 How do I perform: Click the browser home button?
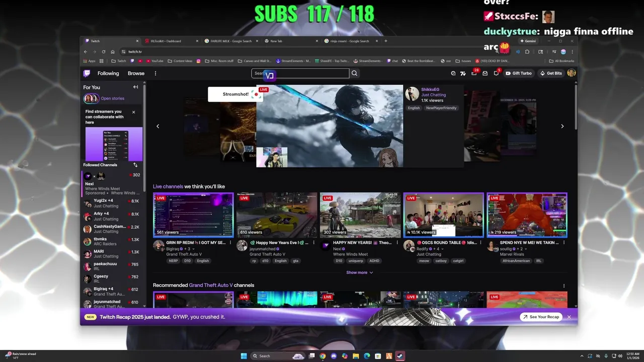click(x=113, y=51)
